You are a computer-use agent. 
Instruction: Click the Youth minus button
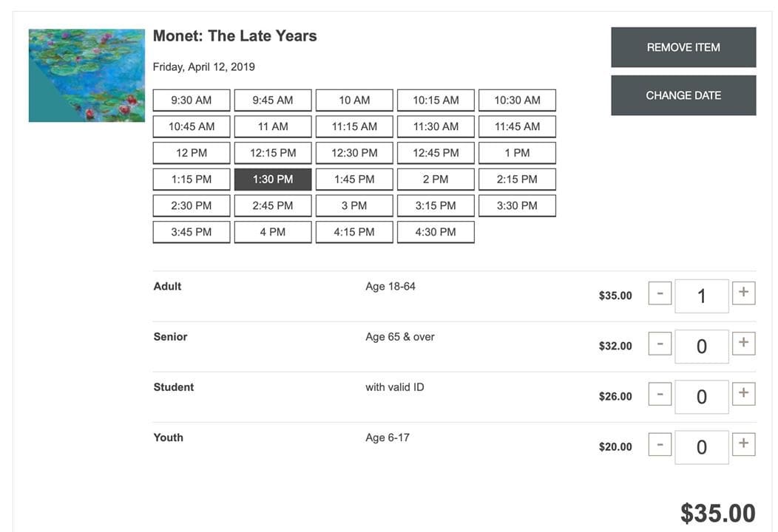tap(660, 444)
